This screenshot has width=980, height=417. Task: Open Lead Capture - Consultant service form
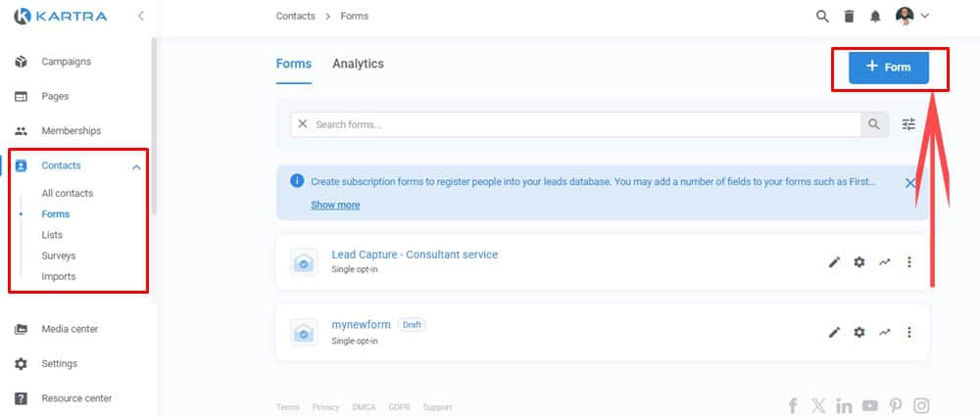[415, 255]
